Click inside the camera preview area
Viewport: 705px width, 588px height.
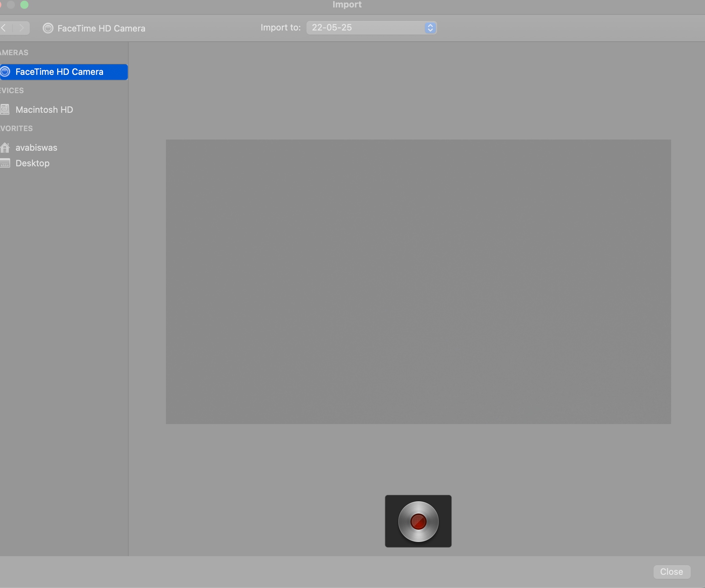point(418,281)
